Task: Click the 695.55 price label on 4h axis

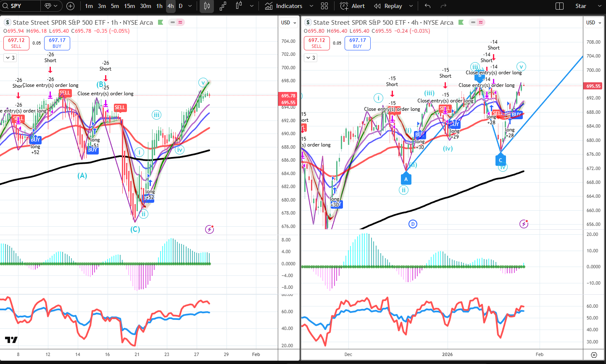Action: click(593, 86)
